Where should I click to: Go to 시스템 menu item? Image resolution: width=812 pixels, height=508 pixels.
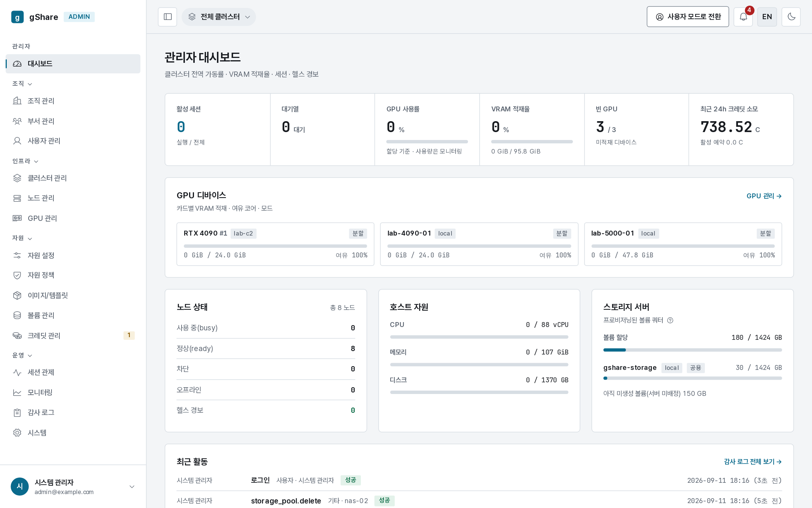tap(73, 433)
